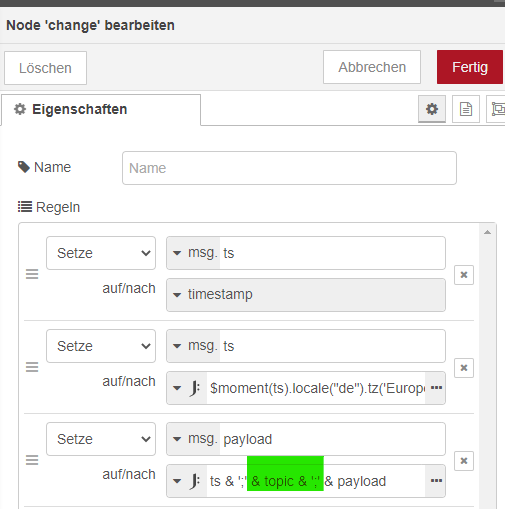Open the payload rule's Setze action dropdown
The height and width of the screenshot is (509, 505).
click(x=101, y=439)
